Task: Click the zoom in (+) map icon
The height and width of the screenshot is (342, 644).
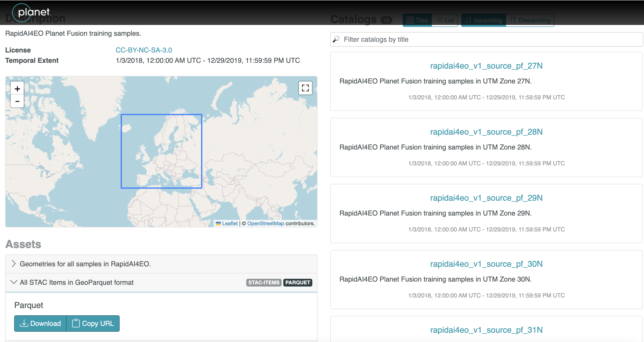Action: (17, 89)
